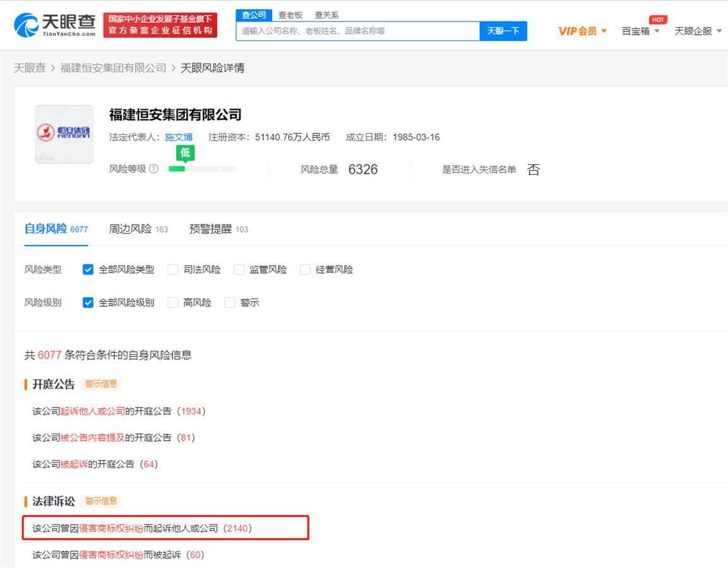Image resolution: width=728 pixels, height=568 pixels.
Task: Open the TianYanCha logo homepage
Action: [55, 25]
